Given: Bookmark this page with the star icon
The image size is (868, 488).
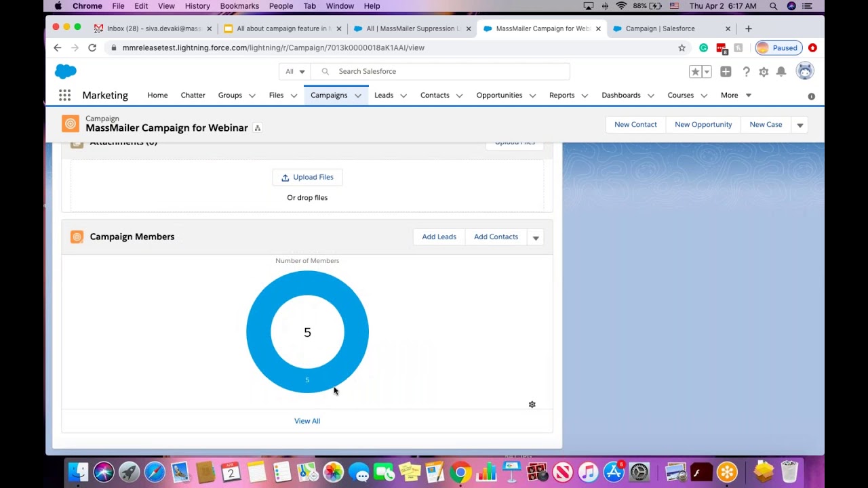Looking at the screenshot, I should click(682, 47).
